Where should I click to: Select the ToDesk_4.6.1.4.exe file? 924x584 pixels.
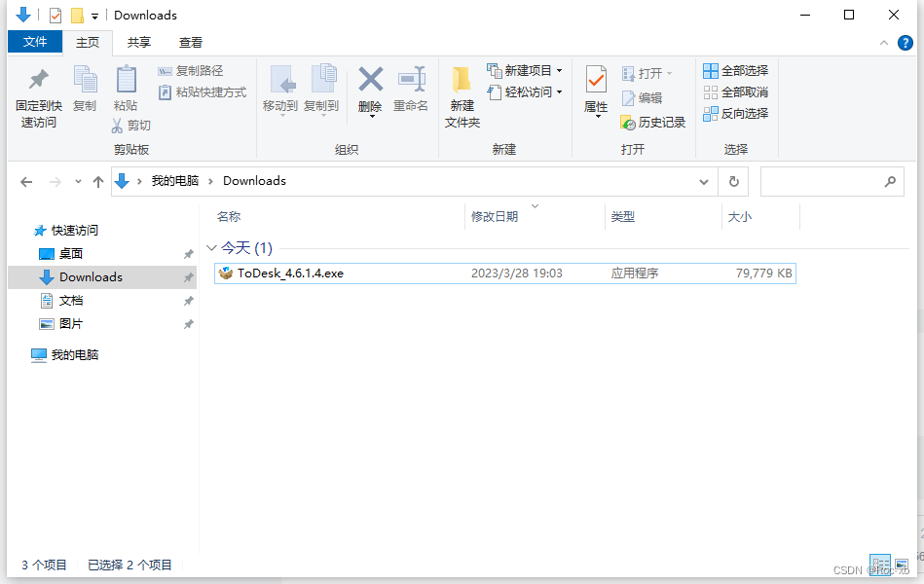pyautogui.click(x=505, y=274)
